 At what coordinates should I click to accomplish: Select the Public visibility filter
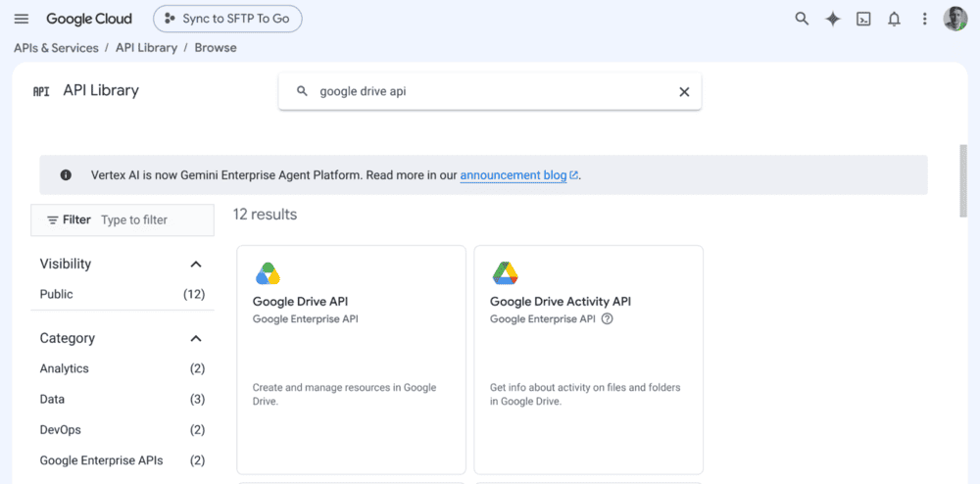pyautogui.click(x=122, y=294)
